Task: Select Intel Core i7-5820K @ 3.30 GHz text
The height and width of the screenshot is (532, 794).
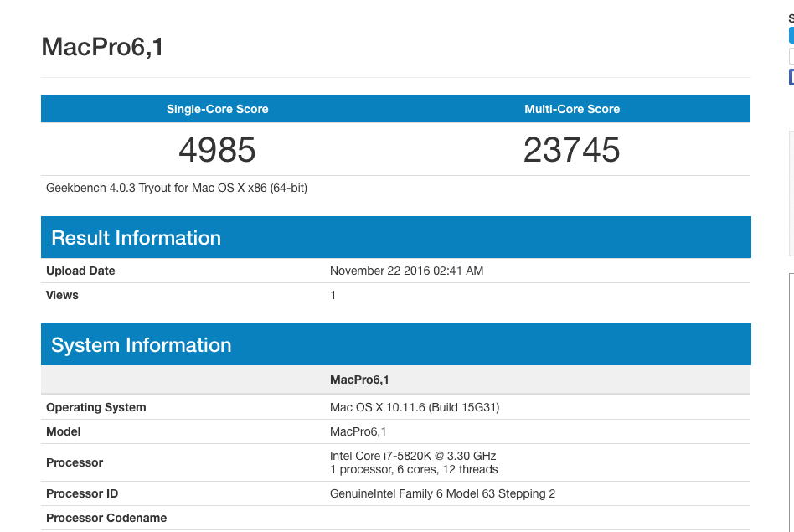Action: pyautogui.click(x=413, y=456)
